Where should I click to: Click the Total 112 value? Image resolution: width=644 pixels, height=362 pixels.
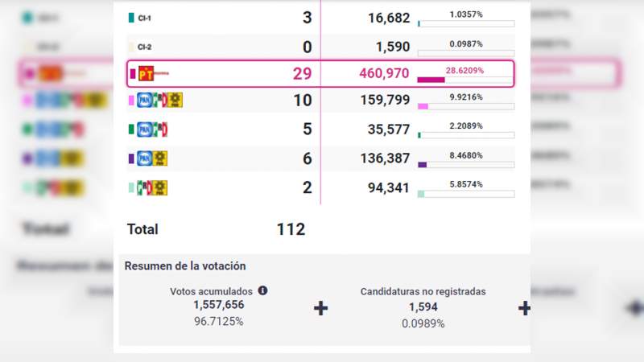click(291, 229)
